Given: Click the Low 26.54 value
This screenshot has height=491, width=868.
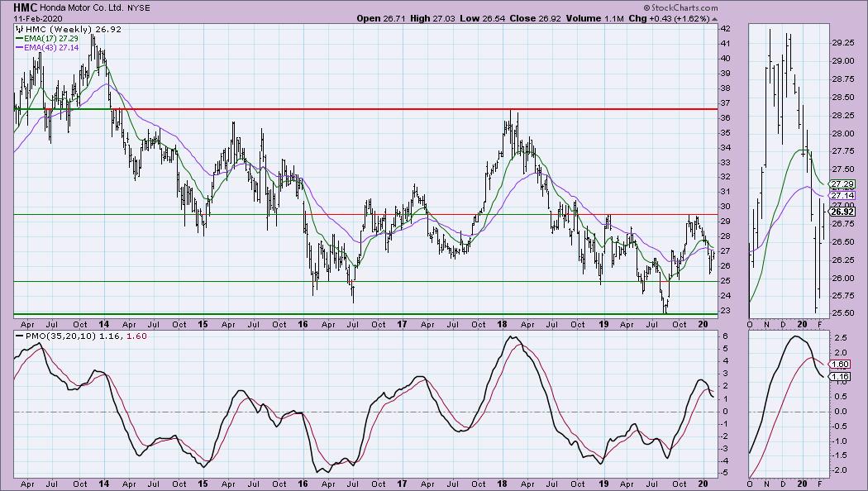Looking at the screenshot, I should point(482,18).
